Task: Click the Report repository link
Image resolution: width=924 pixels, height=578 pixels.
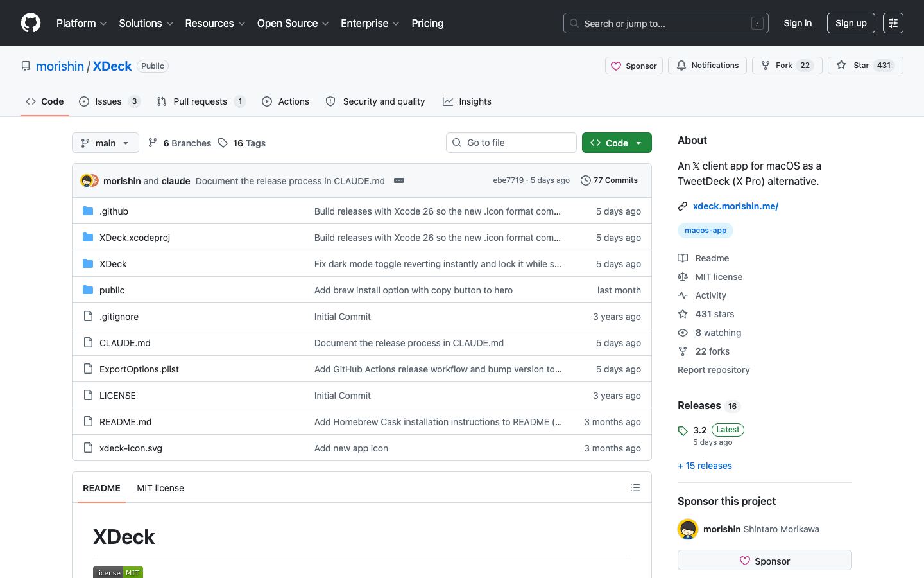Action: [x=714, y=370]
